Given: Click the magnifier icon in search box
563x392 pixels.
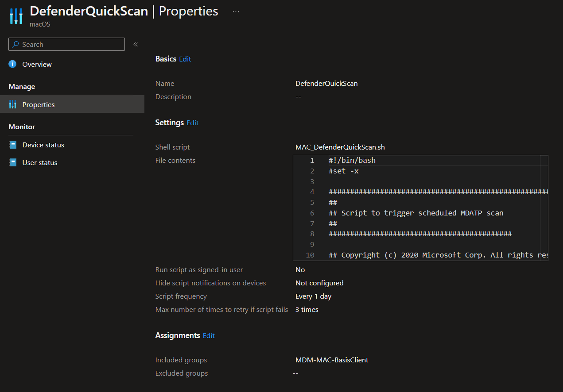Looking at the screenshot, I should pos(16,44).
